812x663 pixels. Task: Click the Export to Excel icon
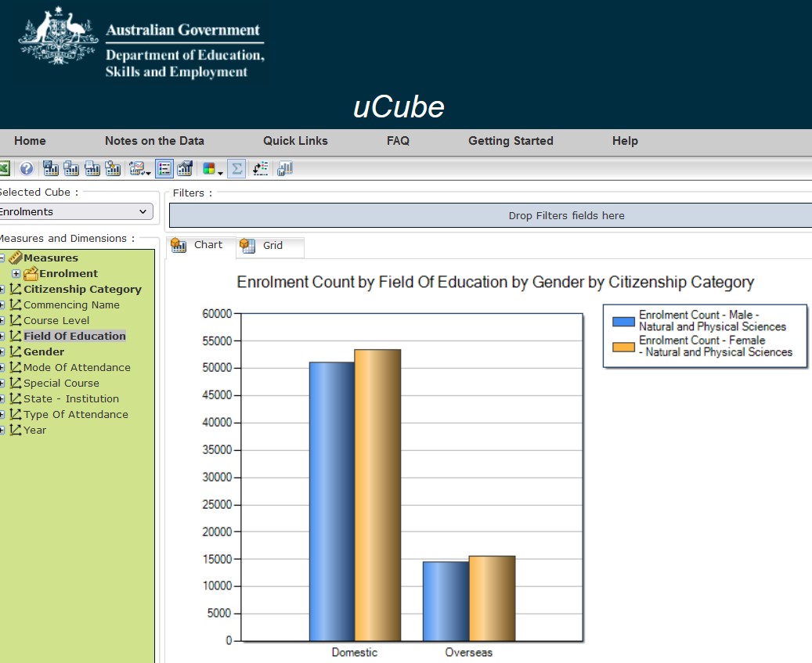click(4, 169)
